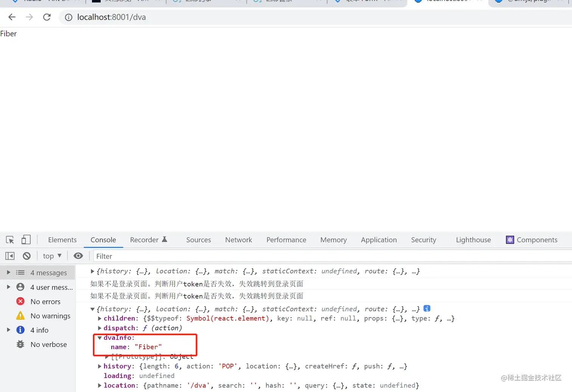This screenshot has width=572, height=392.
Task: Go forward to the next page
Action: tap(30, 17)
